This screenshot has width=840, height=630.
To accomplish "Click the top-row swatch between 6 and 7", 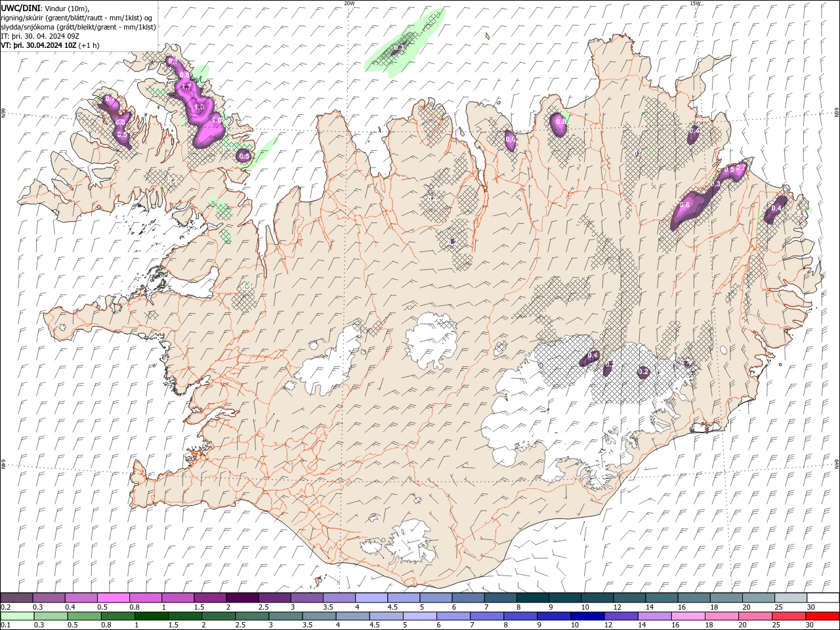I will pyautogui.click(x=468, y=598).
